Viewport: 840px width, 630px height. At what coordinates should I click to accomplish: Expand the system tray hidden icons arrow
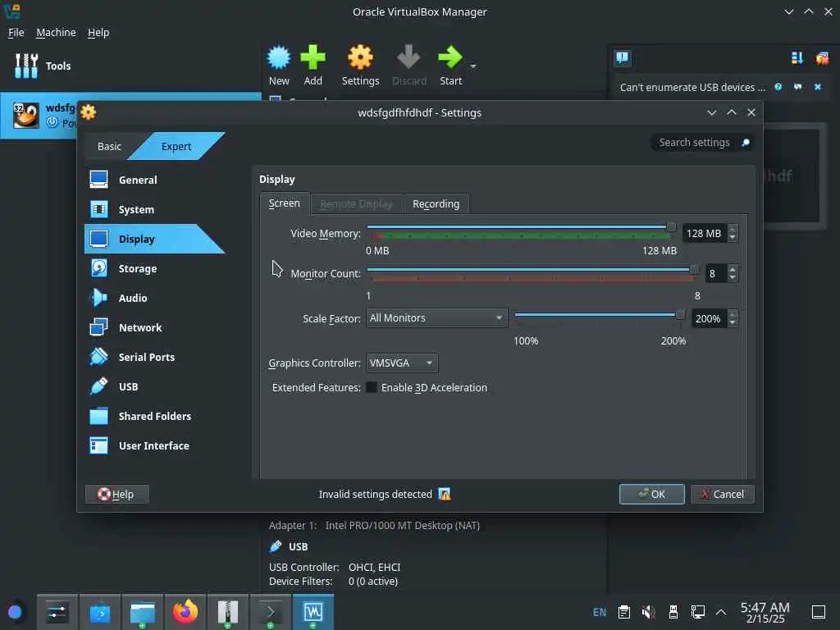(721, 612)
